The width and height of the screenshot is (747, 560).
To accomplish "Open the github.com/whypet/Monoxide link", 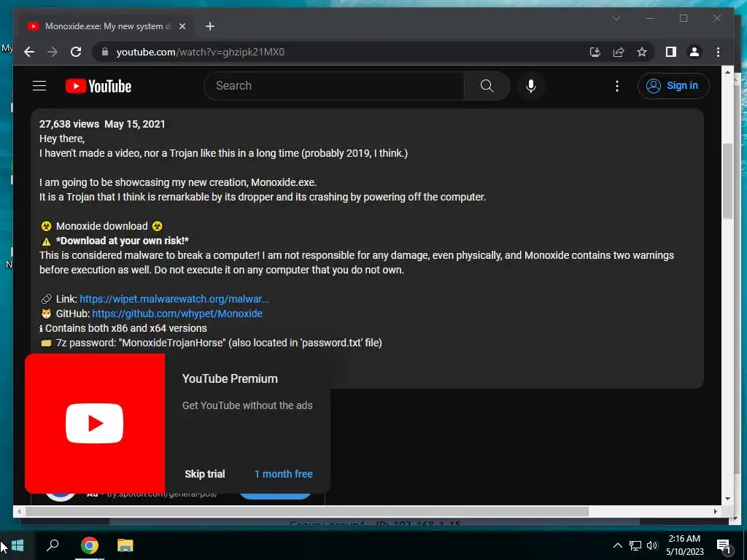I will pos(177,314).
